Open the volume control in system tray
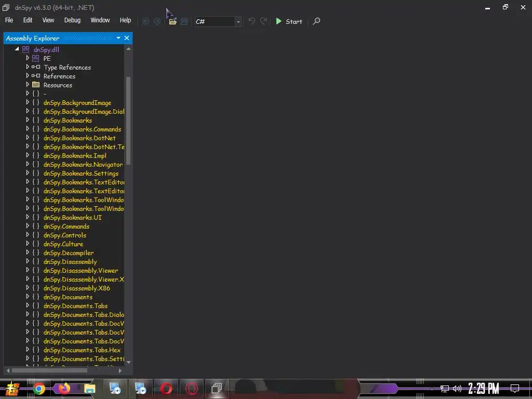 457,389
